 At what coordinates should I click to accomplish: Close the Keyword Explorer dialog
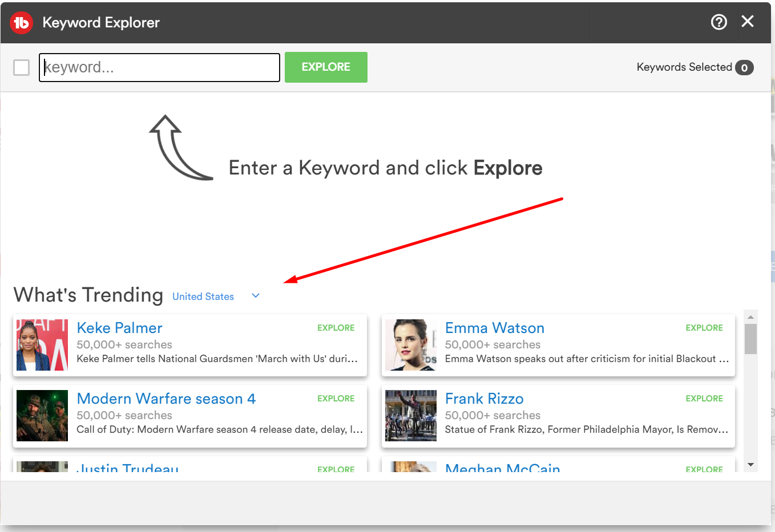[747, 22]
